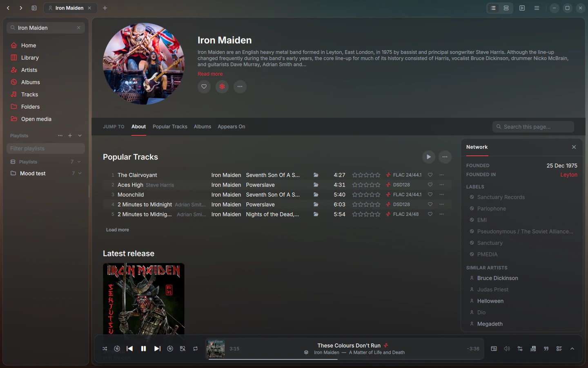Close the Network panel

[574, 147]
